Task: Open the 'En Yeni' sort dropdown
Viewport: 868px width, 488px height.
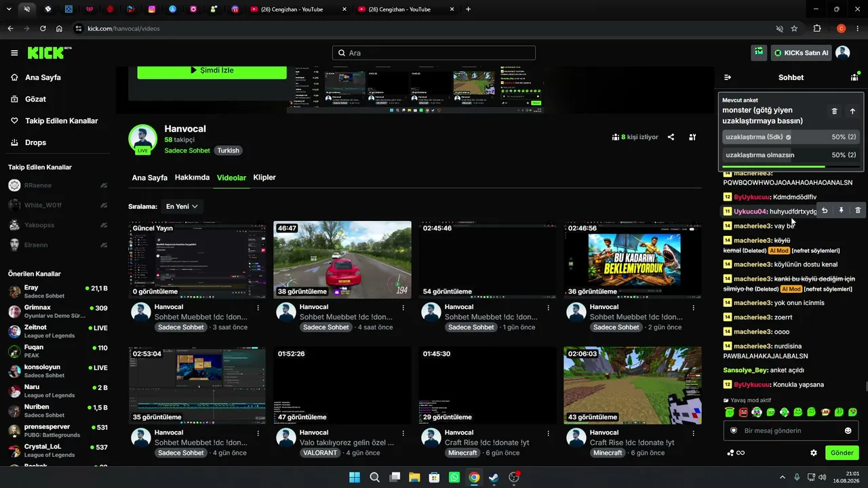Action: [182, 206]
